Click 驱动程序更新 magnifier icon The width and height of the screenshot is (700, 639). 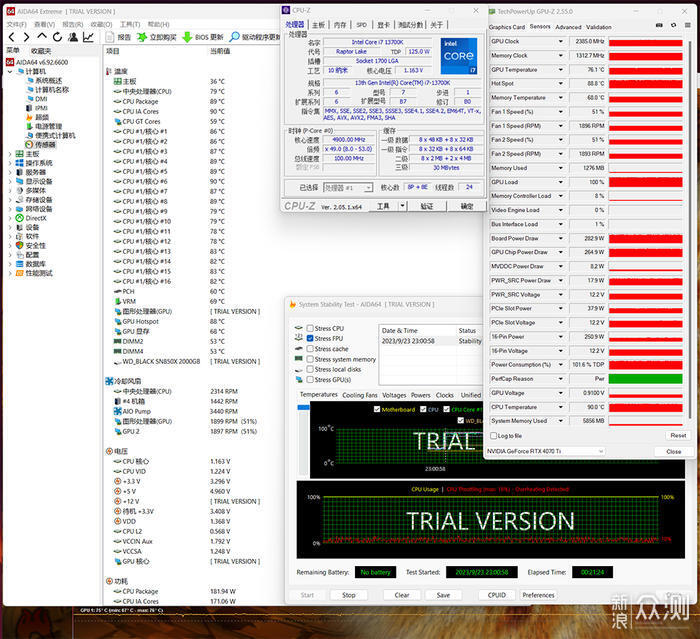[234, 37]
